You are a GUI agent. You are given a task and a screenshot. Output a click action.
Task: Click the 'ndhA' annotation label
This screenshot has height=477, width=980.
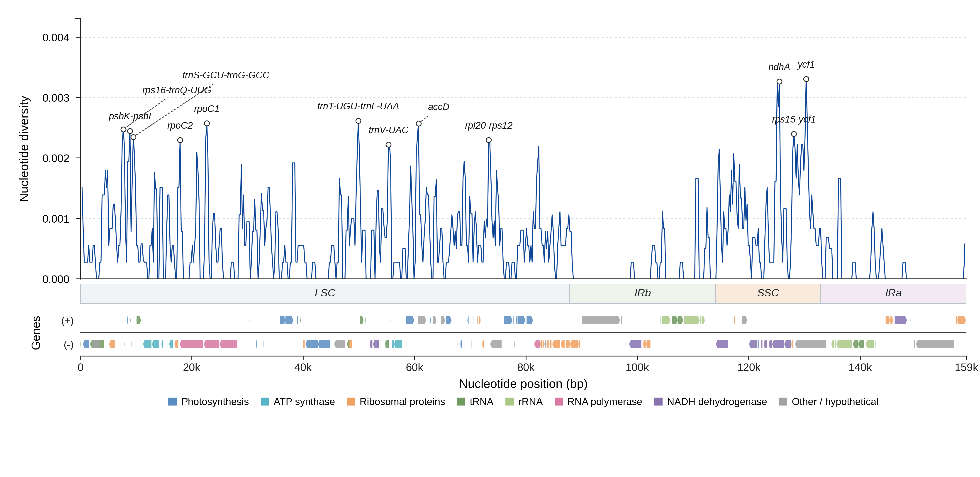click(779, 67)
